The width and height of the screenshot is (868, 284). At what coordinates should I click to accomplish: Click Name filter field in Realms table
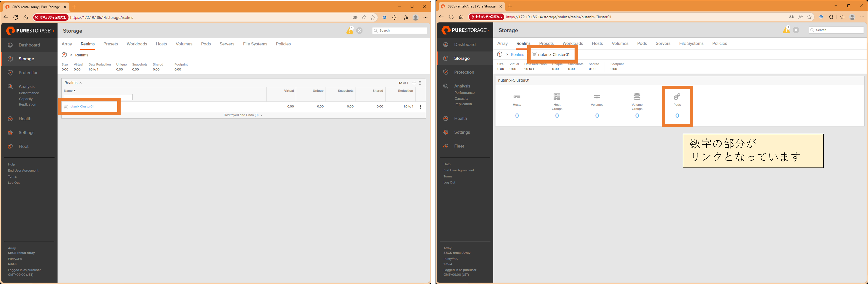(98, 97)
